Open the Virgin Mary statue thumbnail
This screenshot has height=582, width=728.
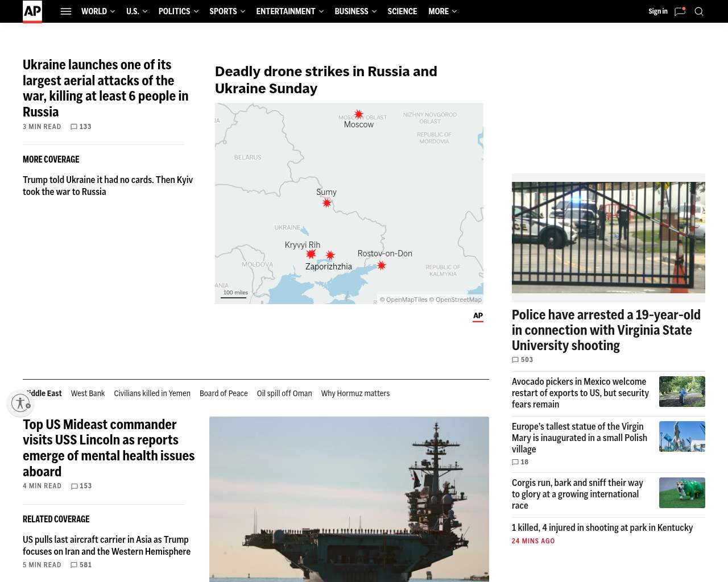pyautogui.click(x=682, y=436)
